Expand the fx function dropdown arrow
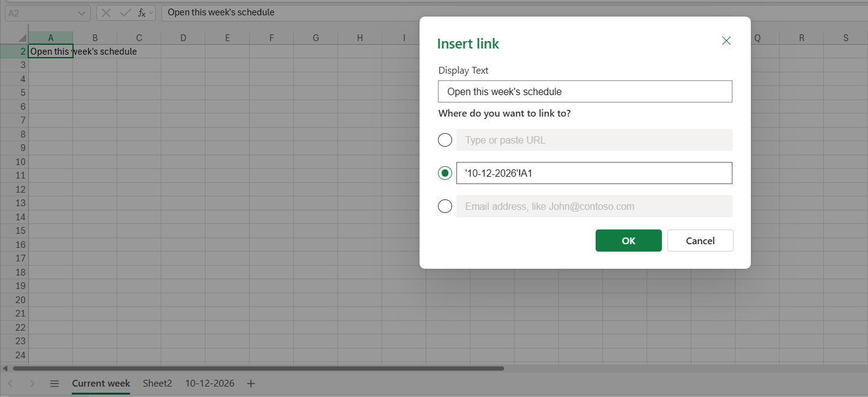 click(x=151, y=13)
